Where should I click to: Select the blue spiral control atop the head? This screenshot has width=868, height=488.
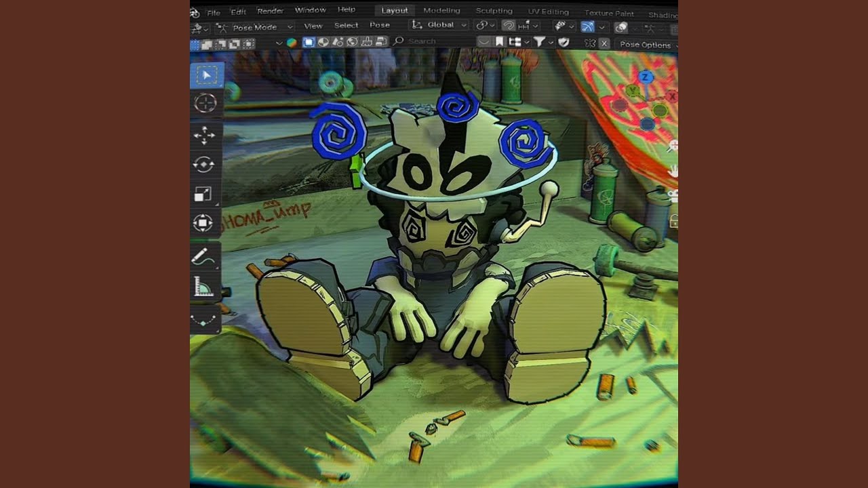coord(458,106)
